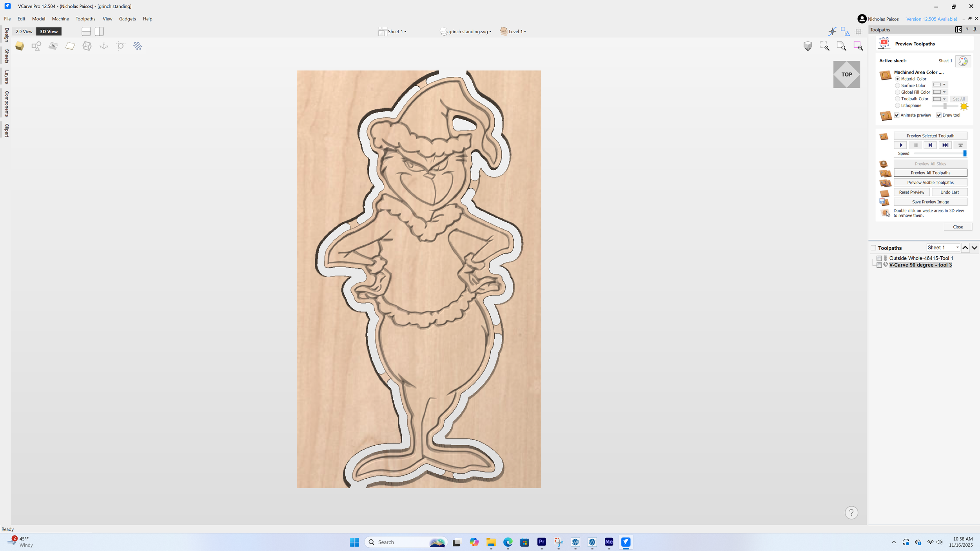980x551 pixels.
Task: Open the color palette settings icon
Action: click(x=963, y=61)
